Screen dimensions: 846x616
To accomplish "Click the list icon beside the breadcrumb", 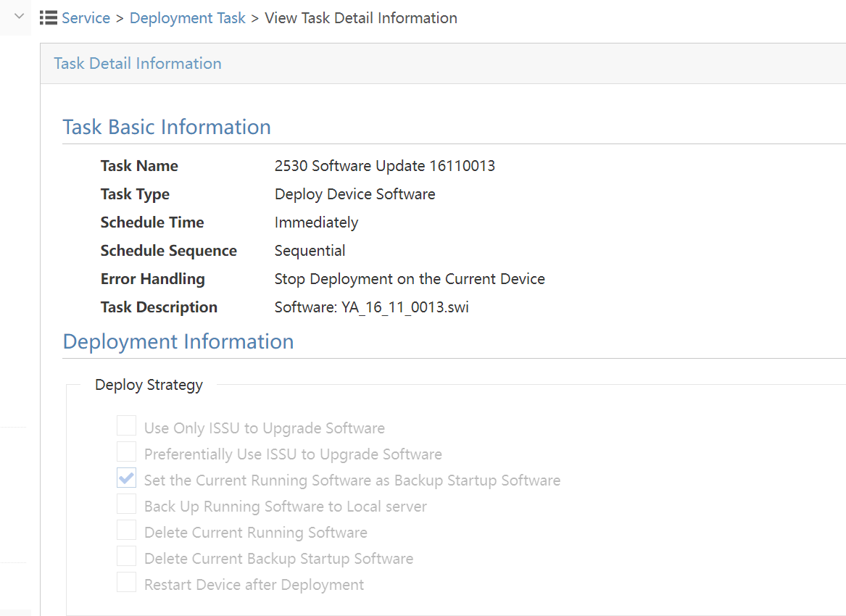I will pyautogui.click(x=49, y=18).
